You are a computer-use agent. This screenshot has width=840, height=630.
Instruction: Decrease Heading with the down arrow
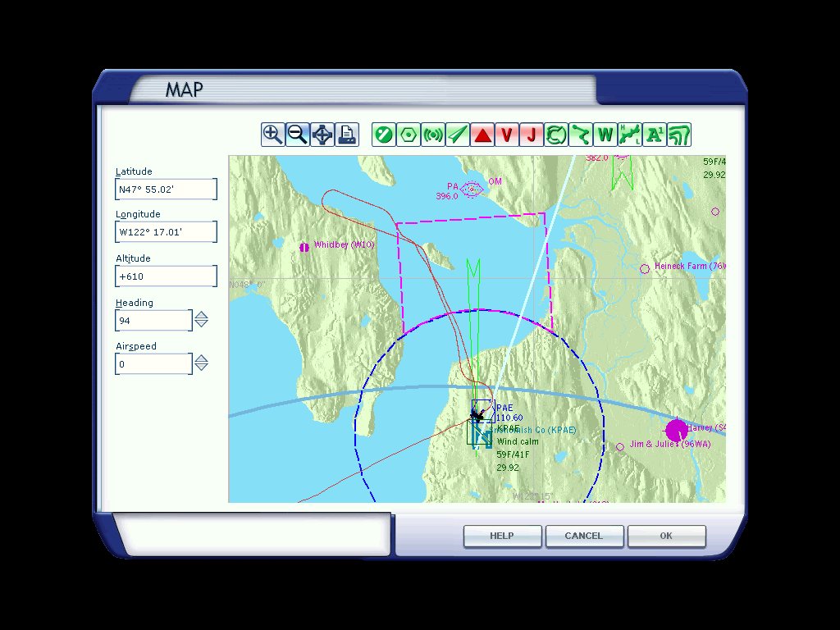[x=202, y=323]
